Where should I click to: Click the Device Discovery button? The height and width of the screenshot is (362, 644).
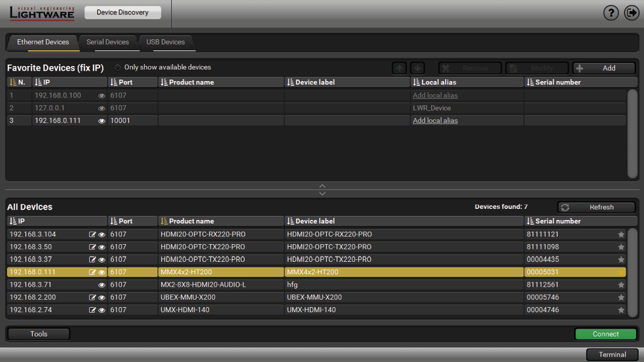pyautogui.click(x=123, y=12)
